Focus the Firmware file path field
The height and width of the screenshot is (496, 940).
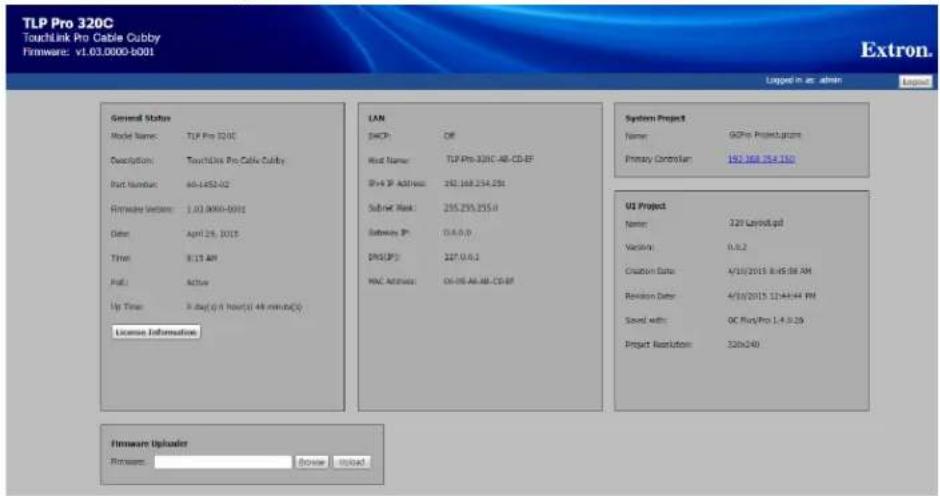(x=223, y=462)
